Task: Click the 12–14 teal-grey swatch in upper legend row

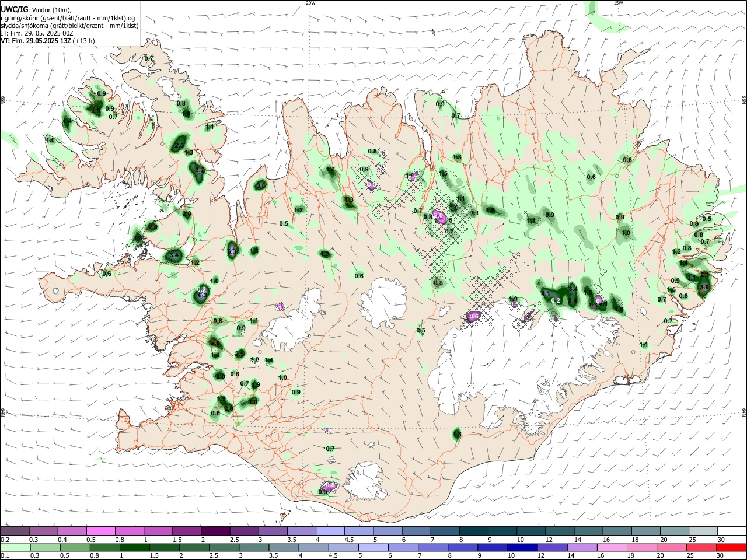Action: [x=560, y=531]
